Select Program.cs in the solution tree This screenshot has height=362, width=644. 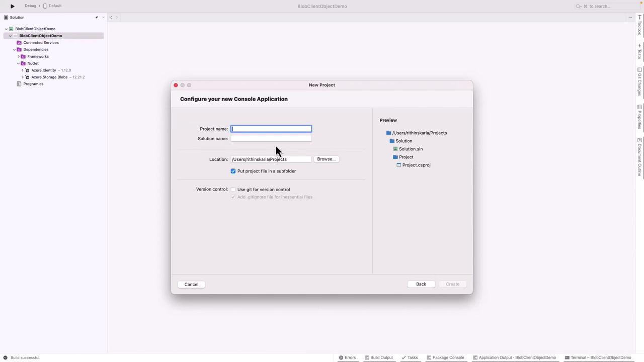pos(33,84)
